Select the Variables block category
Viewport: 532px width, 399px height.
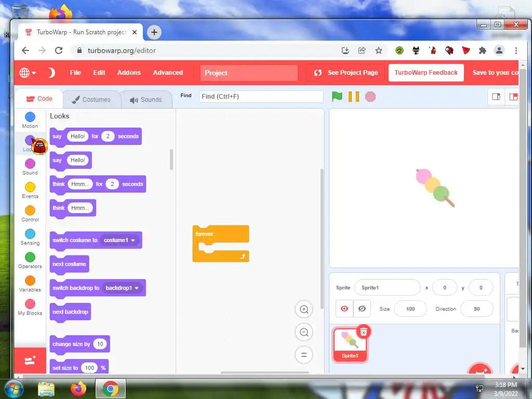click(x=30, y=284)
